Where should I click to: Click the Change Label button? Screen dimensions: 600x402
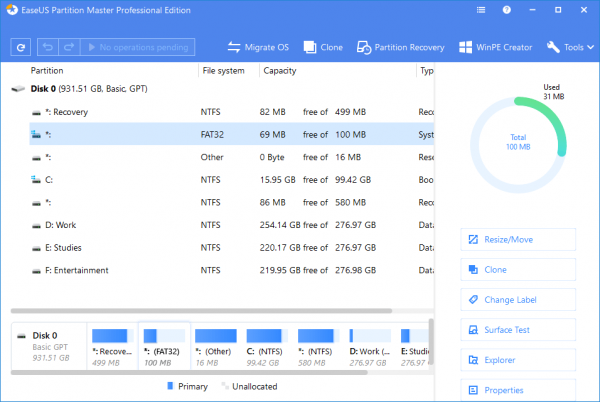point(518,300)
